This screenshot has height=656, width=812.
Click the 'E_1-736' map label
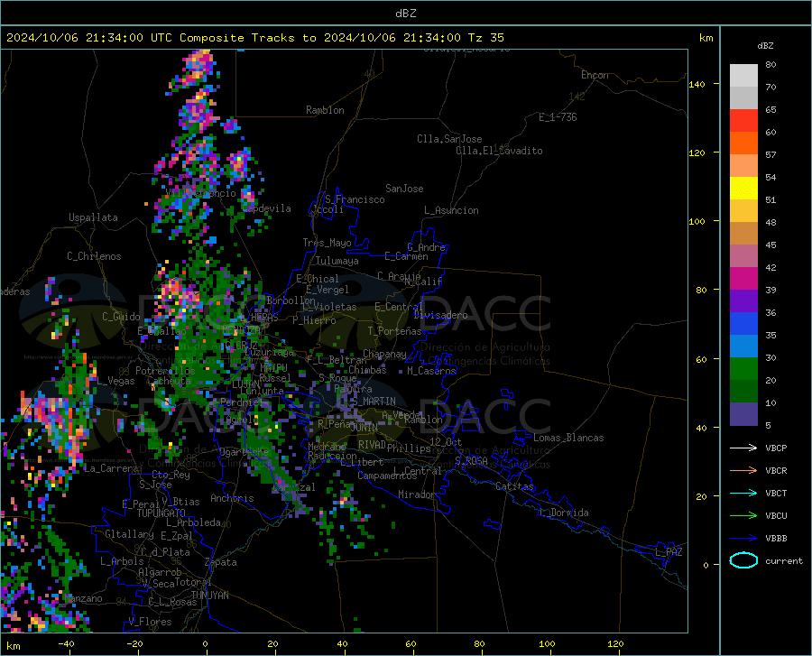coord(558,117)
